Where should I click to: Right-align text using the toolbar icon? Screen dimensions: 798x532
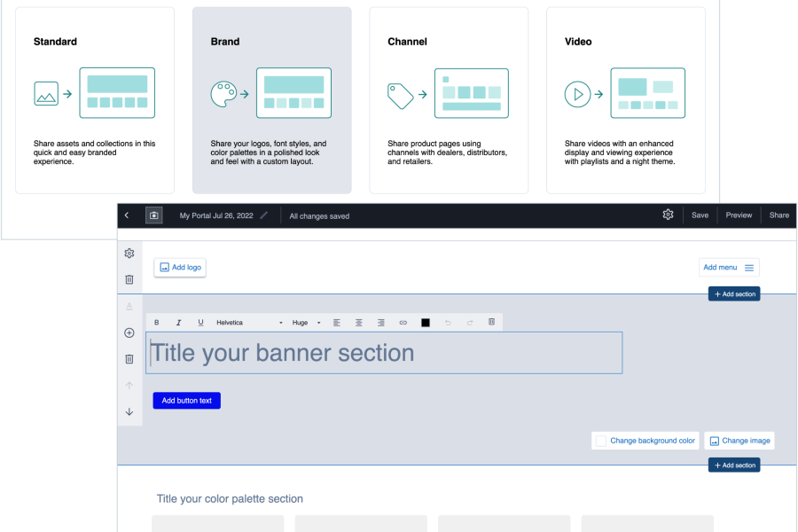pos(381,323)
